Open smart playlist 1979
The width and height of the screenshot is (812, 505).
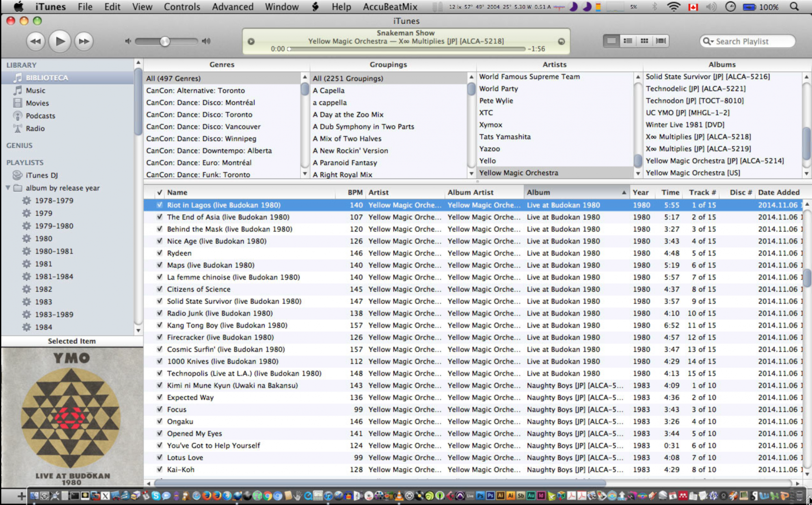pos(43,213)
